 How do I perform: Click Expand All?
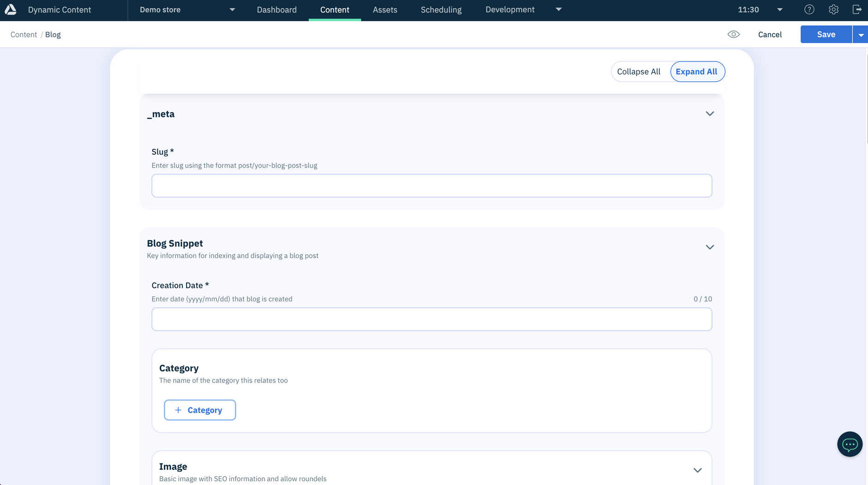697,72
